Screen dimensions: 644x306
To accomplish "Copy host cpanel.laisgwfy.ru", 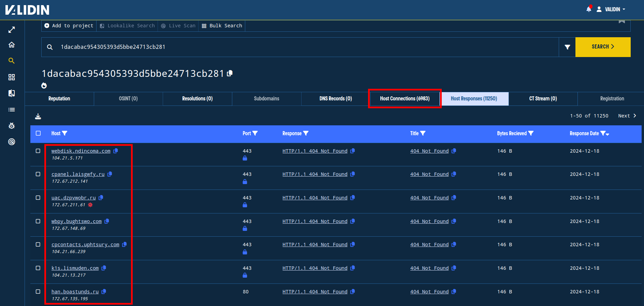I will [x=110, y=174].
